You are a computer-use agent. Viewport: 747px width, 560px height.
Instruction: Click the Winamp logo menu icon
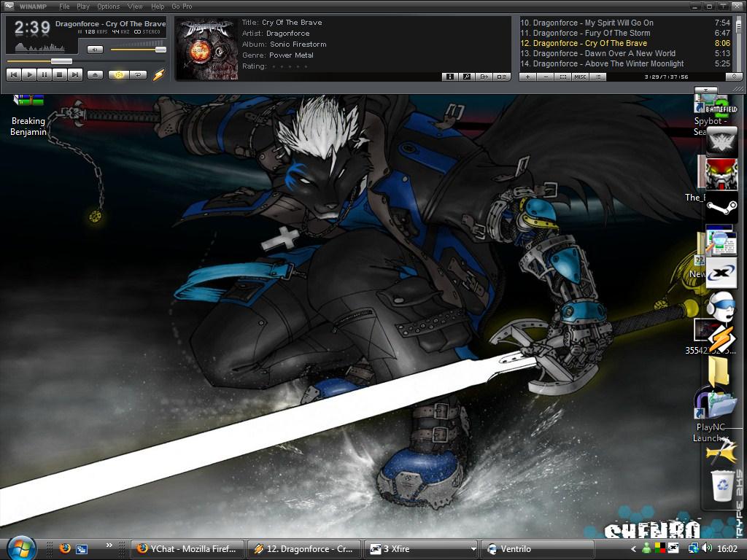point(9,6)
